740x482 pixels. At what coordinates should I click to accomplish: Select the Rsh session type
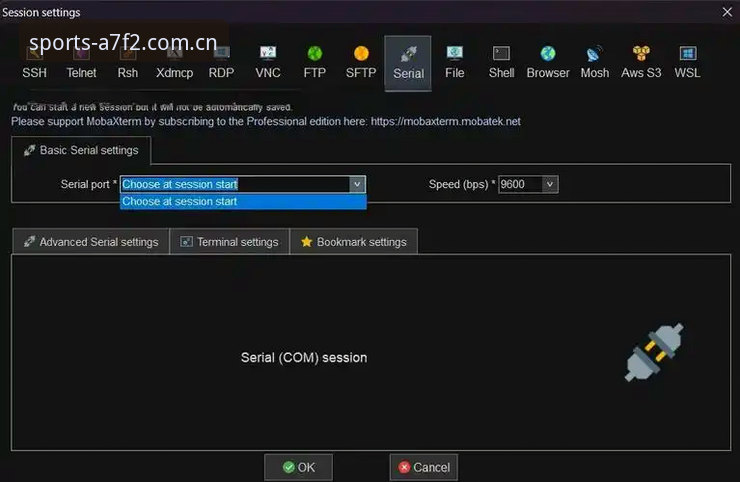(x=128, y=63)
